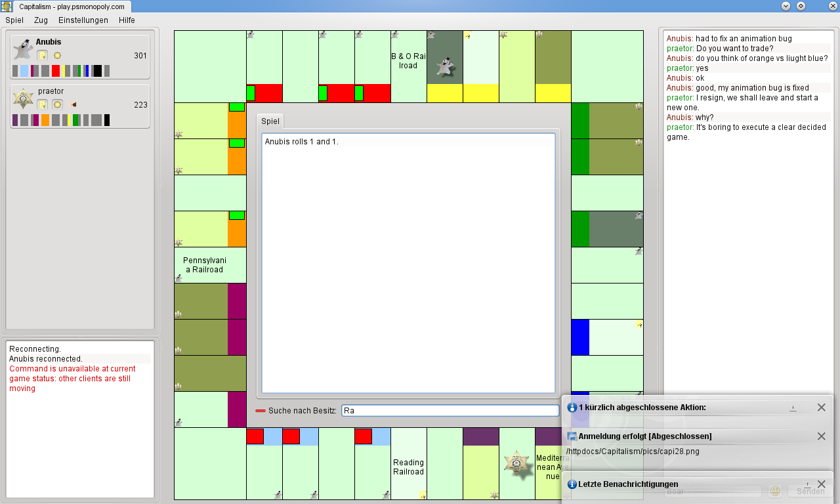Open the Spiel menu in menu bar
The image size is (840, 504).
(x=14, y=20)
